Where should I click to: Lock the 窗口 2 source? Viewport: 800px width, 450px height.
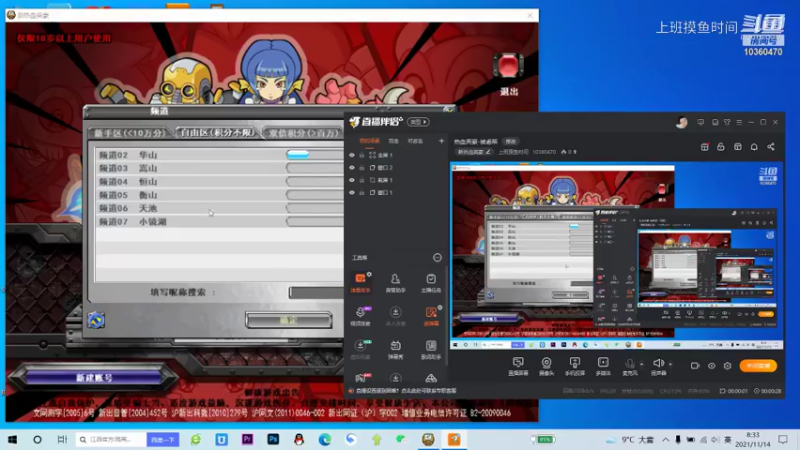tap(362, 167)
